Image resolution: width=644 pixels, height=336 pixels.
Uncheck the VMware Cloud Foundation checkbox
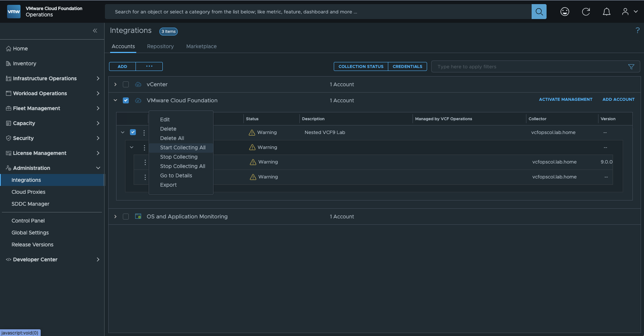point(126,100)
